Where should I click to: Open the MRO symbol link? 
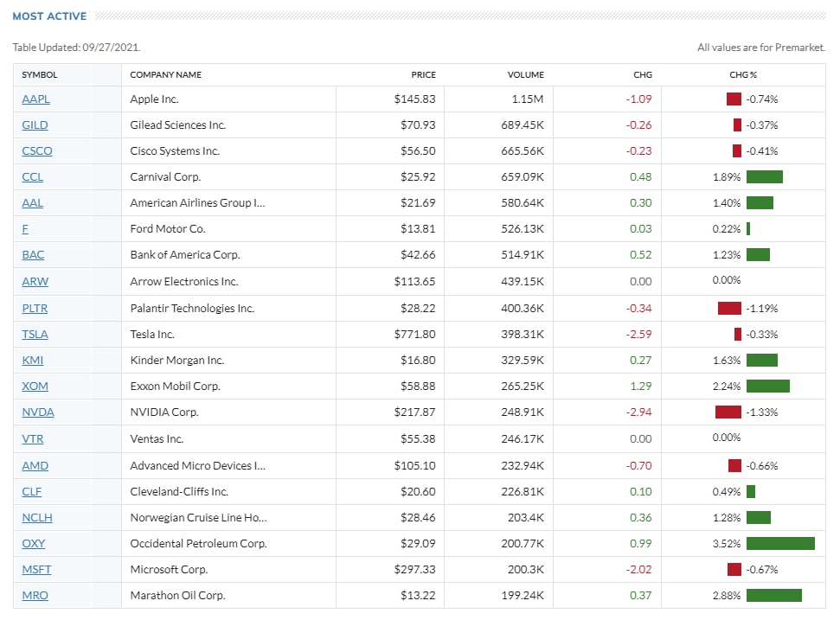point(35,596)
